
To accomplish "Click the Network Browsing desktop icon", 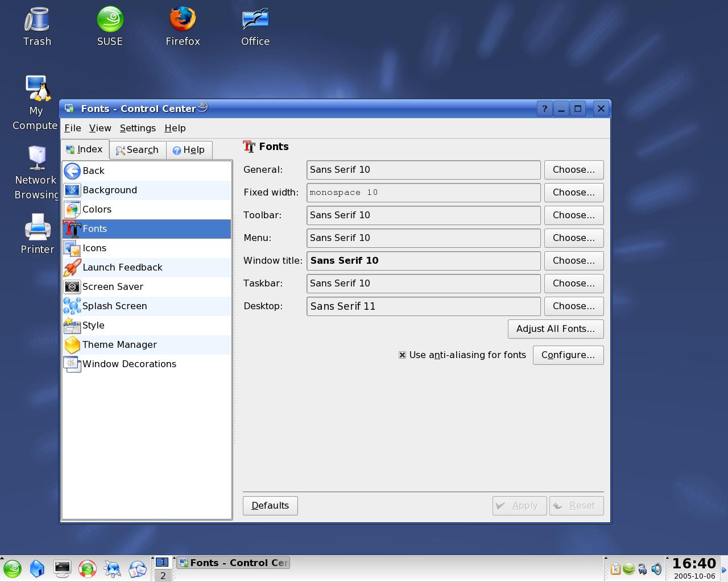I will pos(36,172).
